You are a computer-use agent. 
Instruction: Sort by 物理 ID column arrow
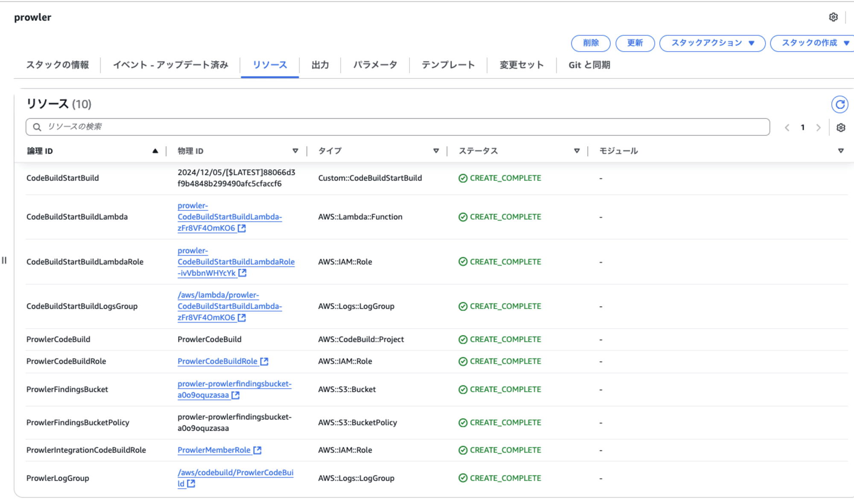(x=295, y=151)
